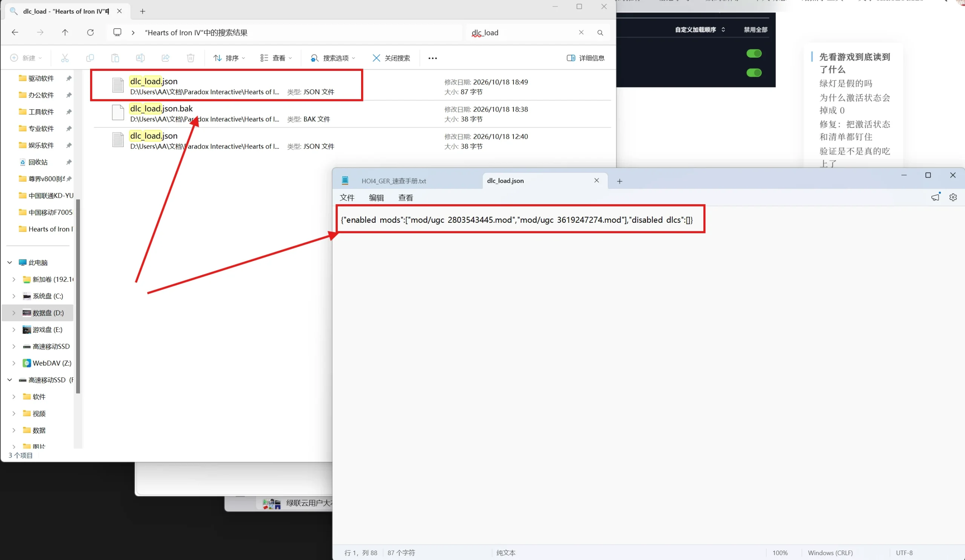This screenshot has width=965, height=560.
Task: Open the three-dot more options menu
Action: pos(432,58)
